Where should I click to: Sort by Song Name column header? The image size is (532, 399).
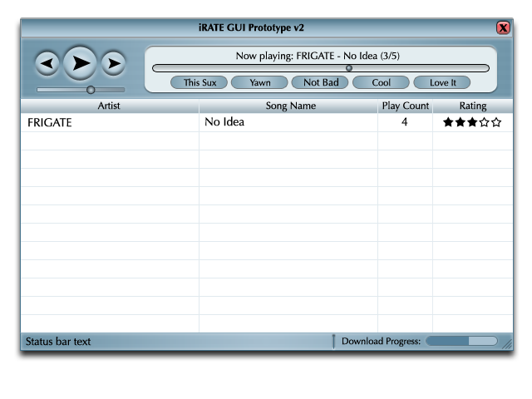290,106
